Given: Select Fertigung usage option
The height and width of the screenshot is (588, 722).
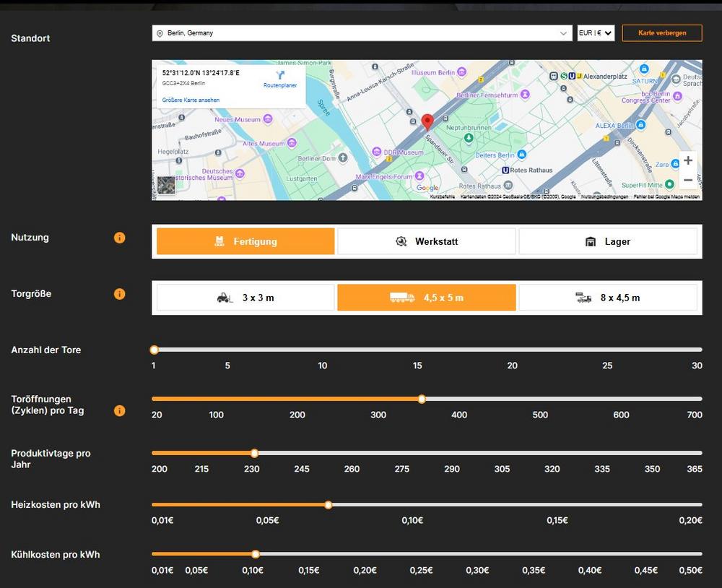Looking at the screenshot, I should [245, 241].
